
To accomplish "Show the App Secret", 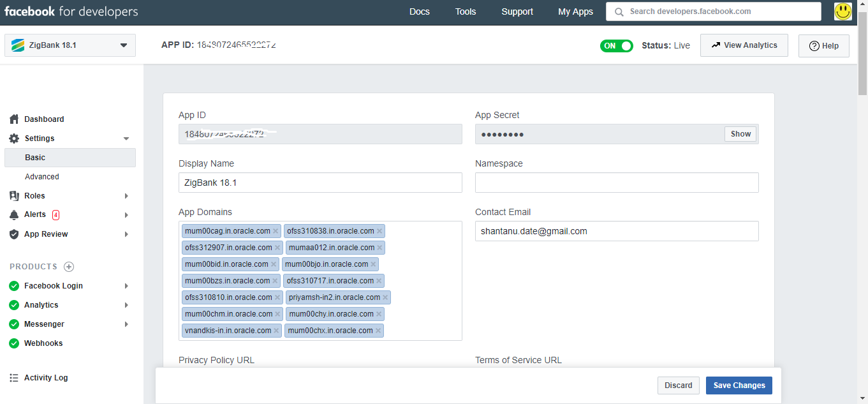I will (740, 134).
